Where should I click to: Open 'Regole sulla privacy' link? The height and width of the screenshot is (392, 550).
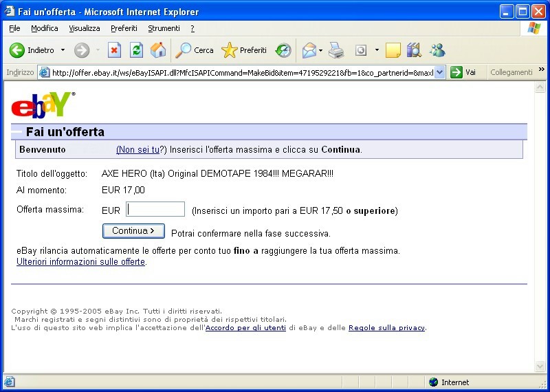coord(386,328)
